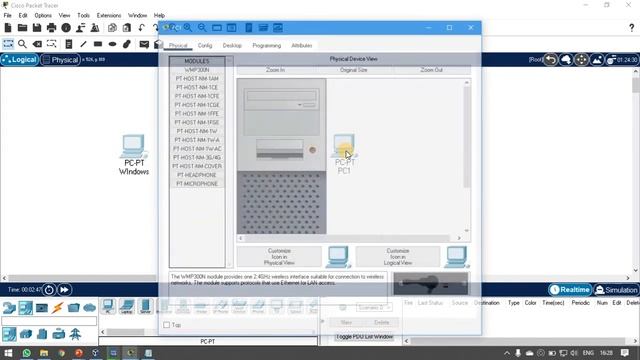The image size is (640, 360).
Task: Click the Undo arrow in main toolbar
Action: [x=141, y=28]
